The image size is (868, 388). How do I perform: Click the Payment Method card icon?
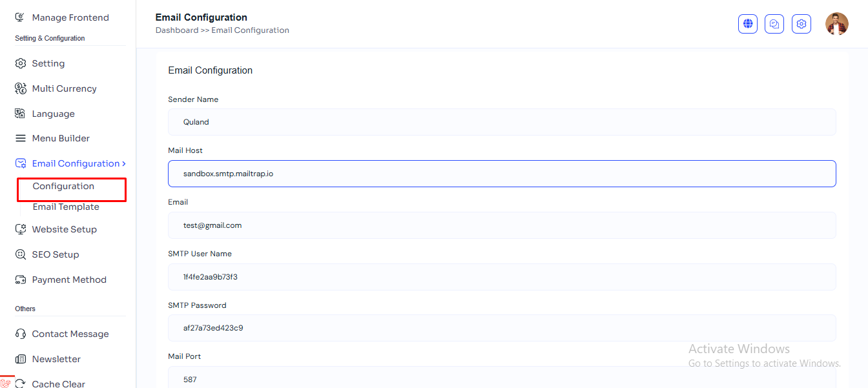21,280
